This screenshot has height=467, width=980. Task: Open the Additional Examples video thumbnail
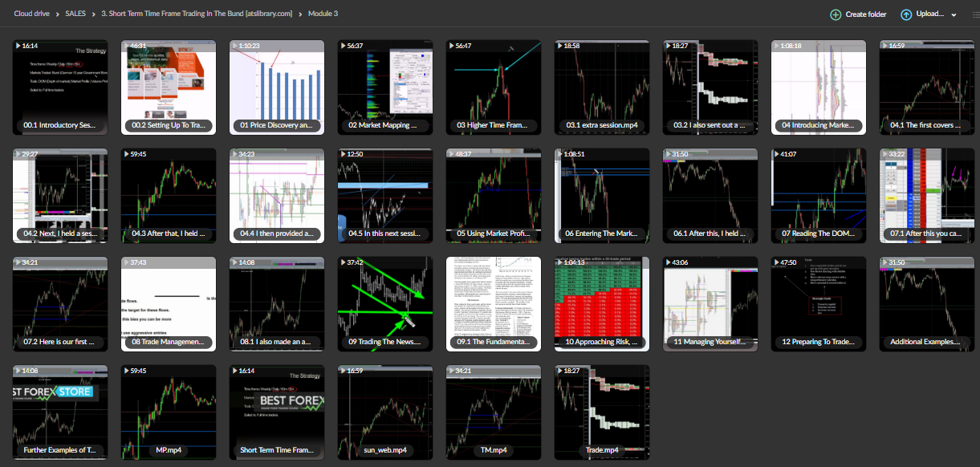tap(927, 303)
